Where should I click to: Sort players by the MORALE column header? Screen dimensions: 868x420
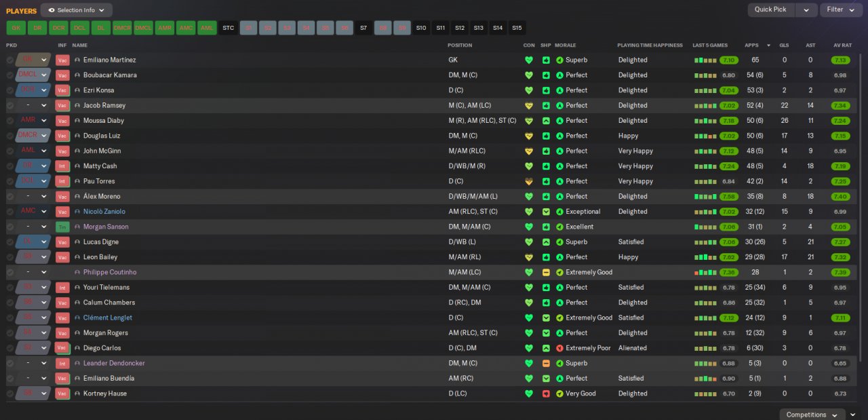[565, 45]
